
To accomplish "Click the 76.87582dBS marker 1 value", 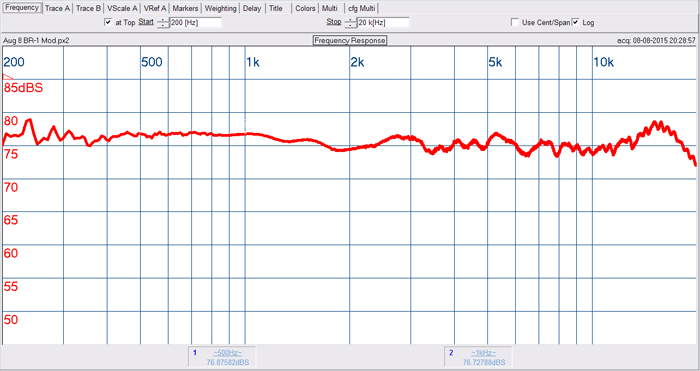I will (228, 362).
